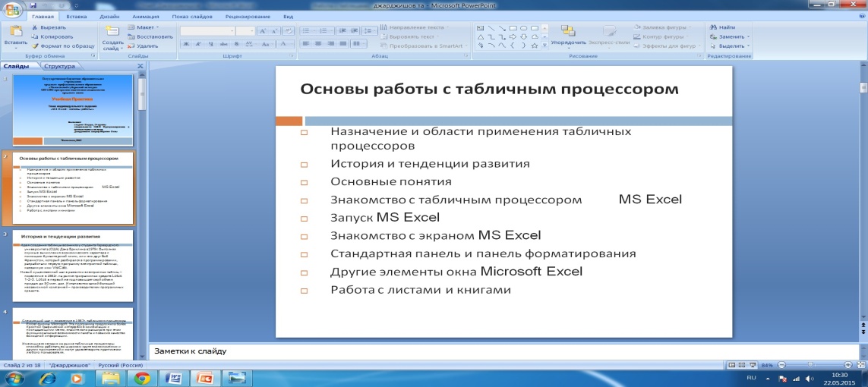Select the right arrow shape in gallery
Image resolution: width=868 pixels, height=387 pixels.
click(513, 36)
